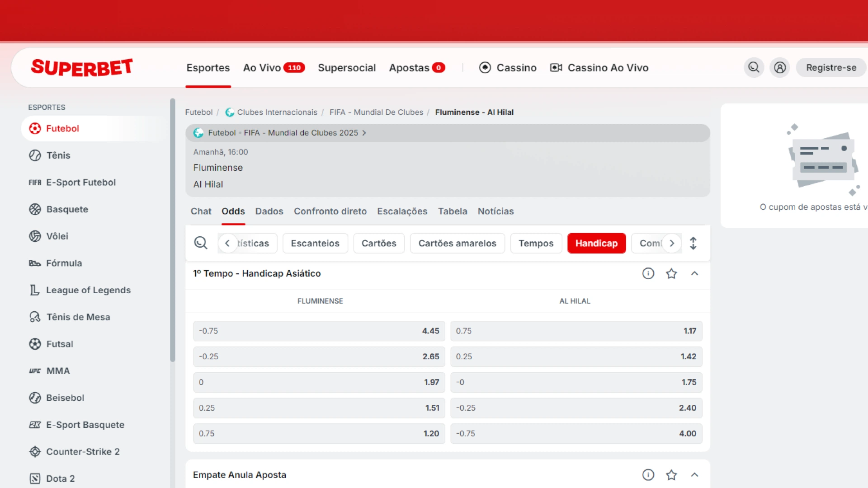
Task: Bet Fluminense 0.75 at 1.20
Action: click(x=319, y=433)
